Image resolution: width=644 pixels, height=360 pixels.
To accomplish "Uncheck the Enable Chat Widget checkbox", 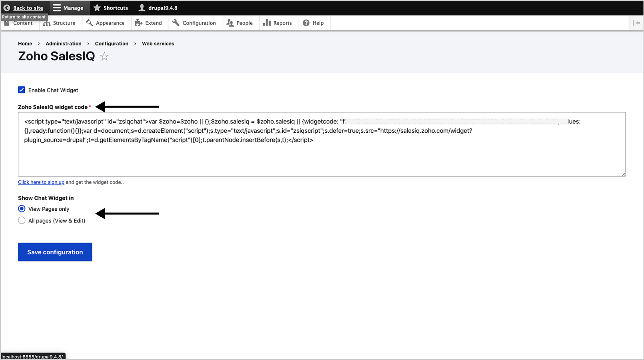I will 22,90.
